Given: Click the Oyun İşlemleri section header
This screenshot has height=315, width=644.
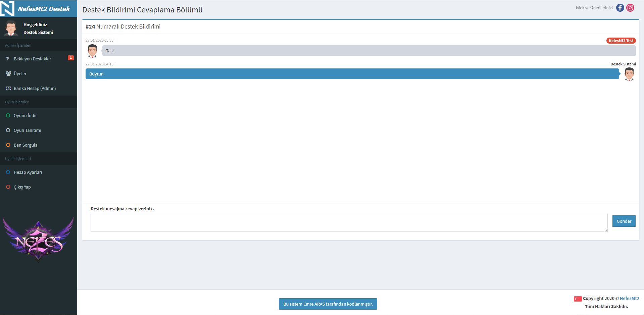Looking at the screenshot, I should [17, 102].
